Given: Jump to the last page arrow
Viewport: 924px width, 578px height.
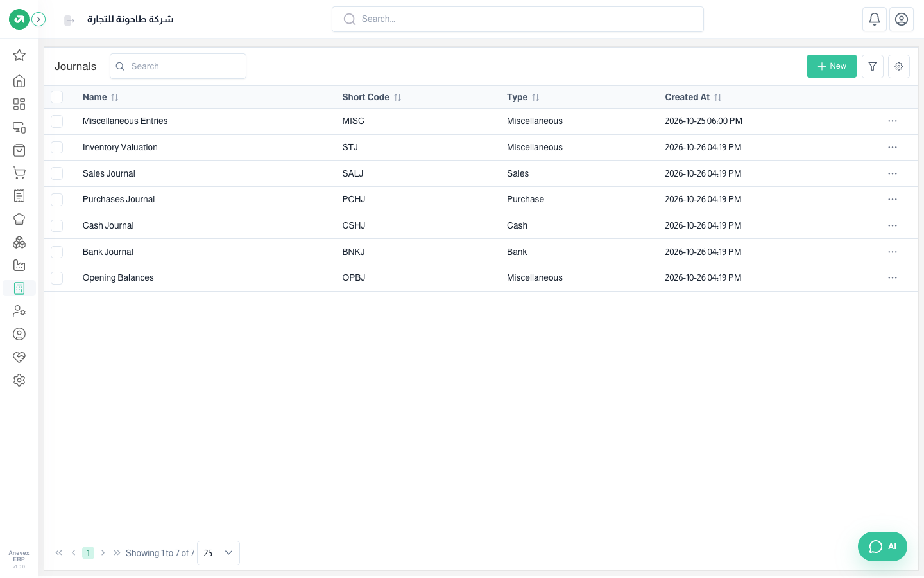Looking at the screenshot, I should (x=117, y=553).
